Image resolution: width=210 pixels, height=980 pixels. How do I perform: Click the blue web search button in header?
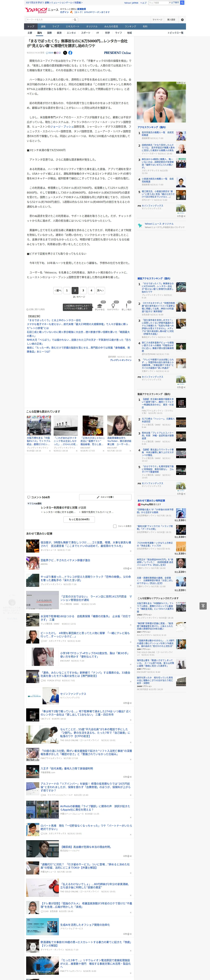[x=182, y=3]
